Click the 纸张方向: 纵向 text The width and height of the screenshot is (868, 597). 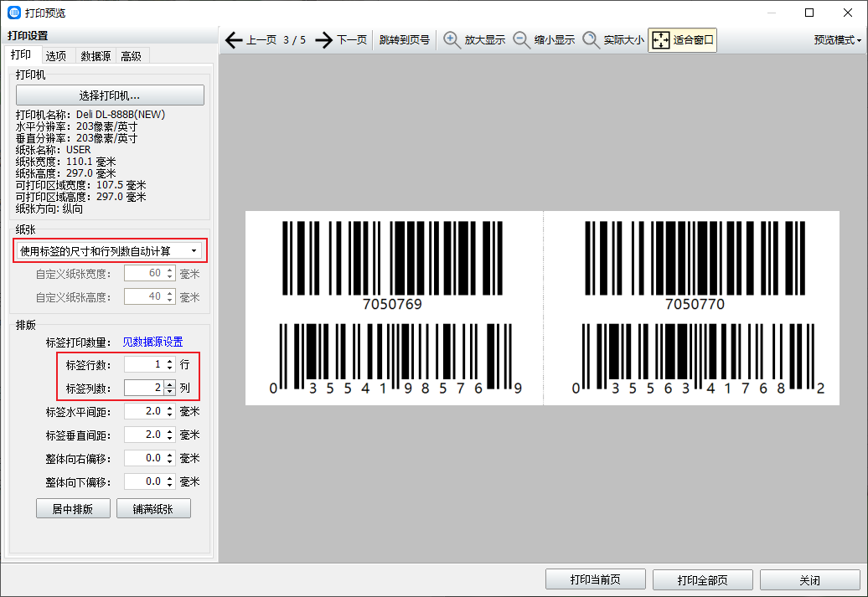pos(49,208)
